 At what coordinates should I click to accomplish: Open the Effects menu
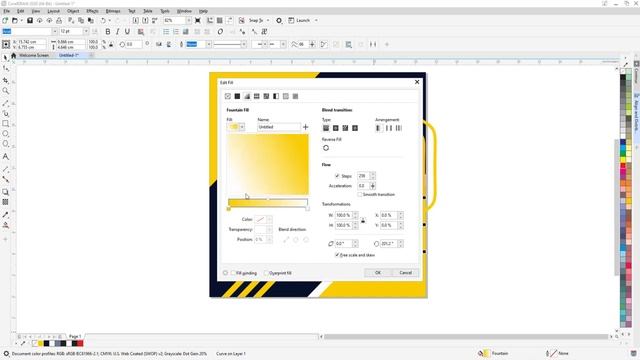tap(92, 11)
